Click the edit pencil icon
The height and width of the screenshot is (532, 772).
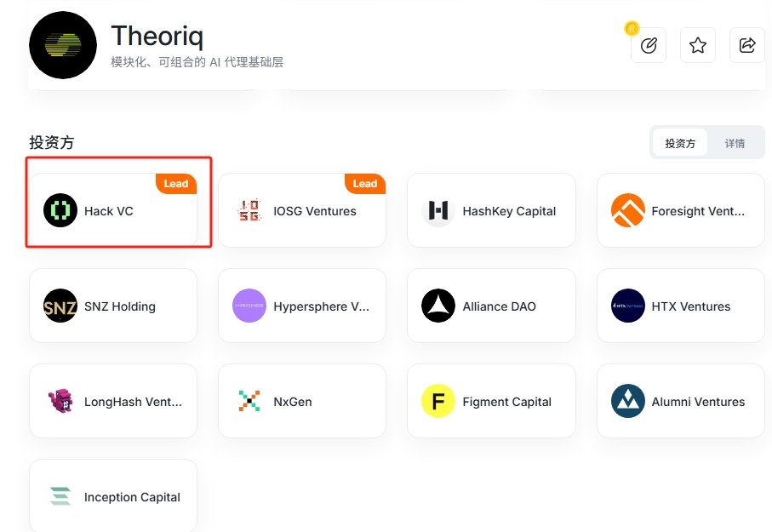click(x=649, y=45)
